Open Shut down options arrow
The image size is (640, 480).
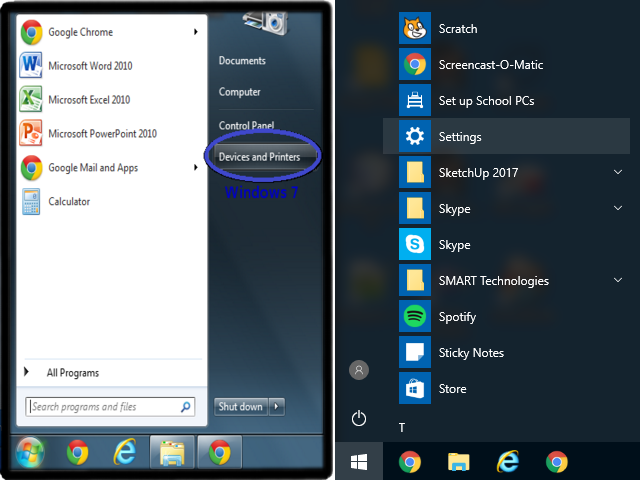pyautogui.click(x=277, y=407)
